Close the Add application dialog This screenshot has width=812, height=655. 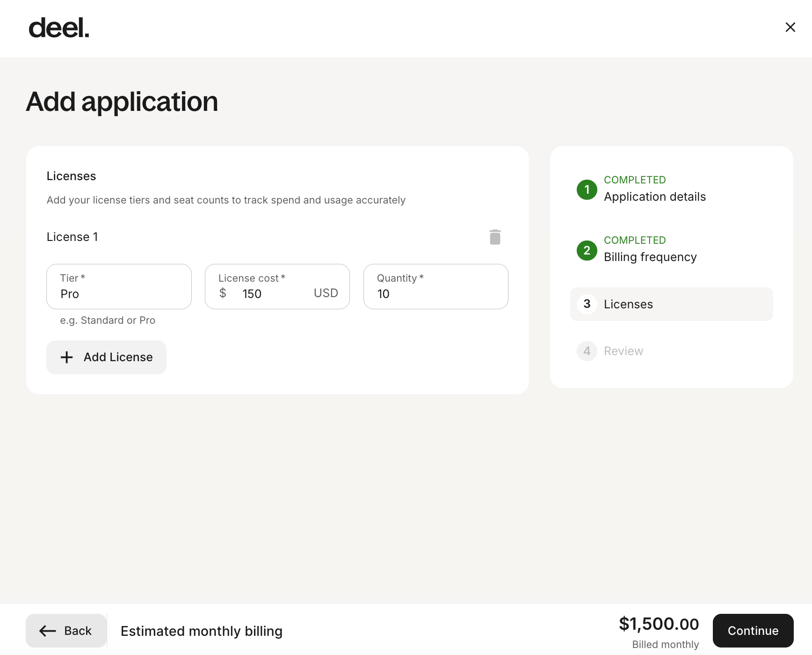tap(790, 27)
